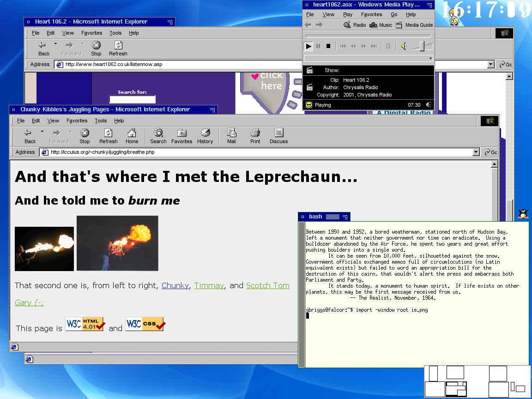Click Stop in Heart 106.2 browser toolbar

[96, 49]
